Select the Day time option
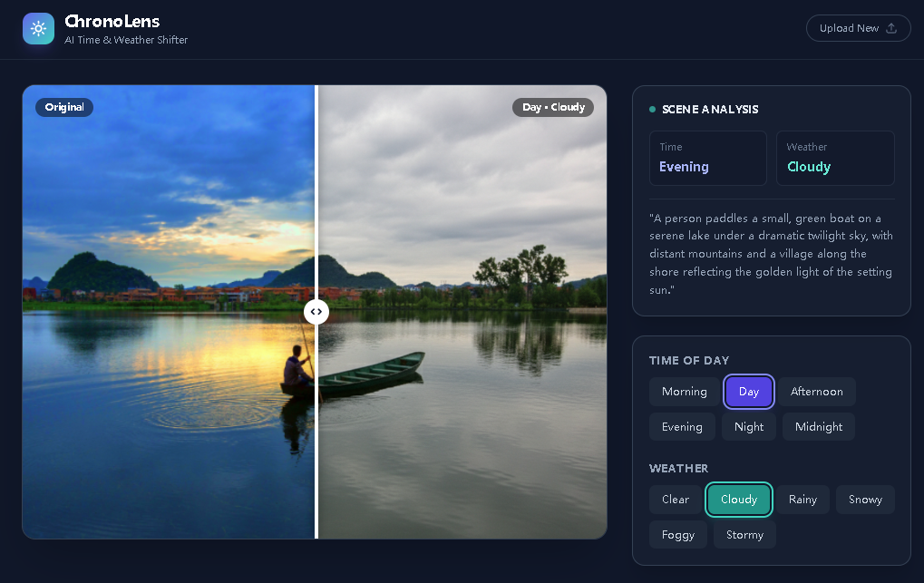 749,392
